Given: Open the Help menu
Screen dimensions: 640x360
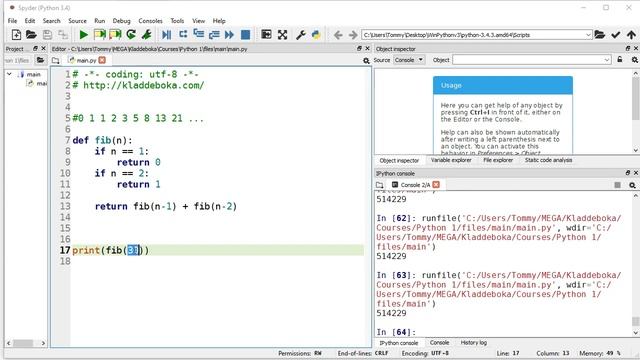Looking at the screenshot, I should [219, 21].
